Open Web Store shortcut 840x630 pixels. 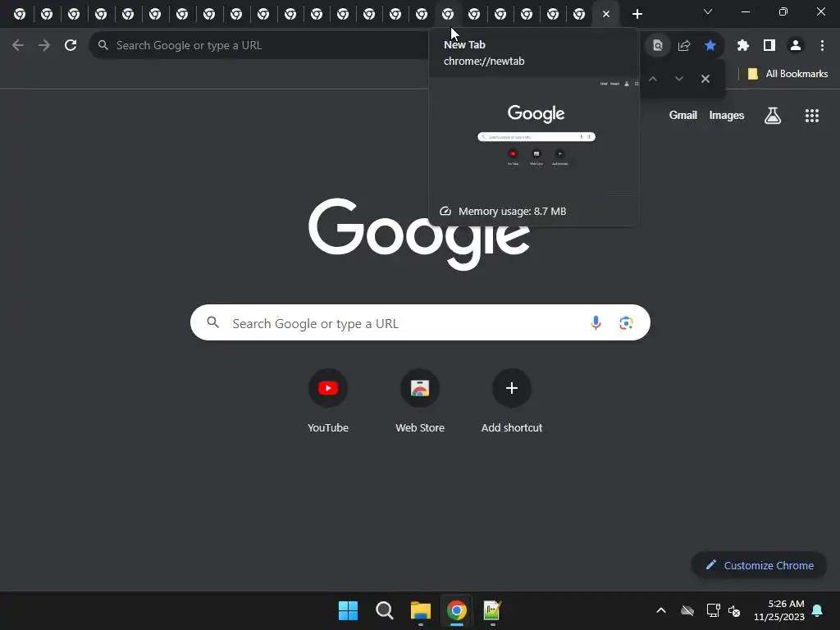click(420, 400)
